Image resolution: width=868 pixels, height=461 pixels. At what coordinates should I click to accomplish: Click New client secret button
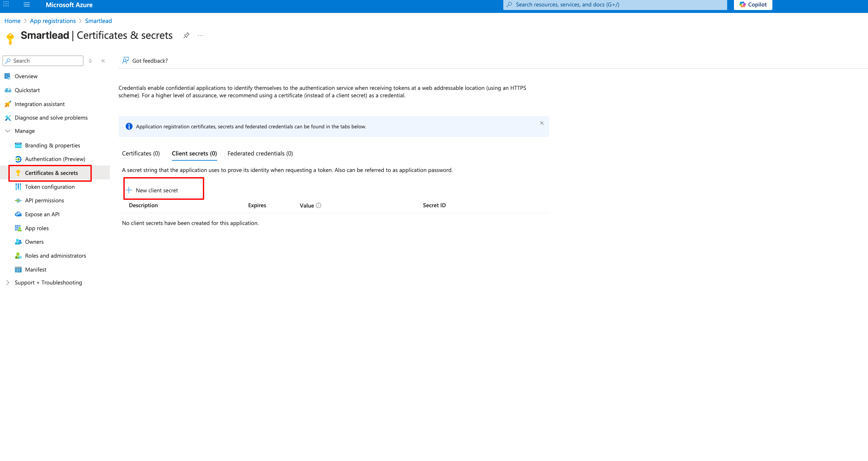(x=152, y=190)
